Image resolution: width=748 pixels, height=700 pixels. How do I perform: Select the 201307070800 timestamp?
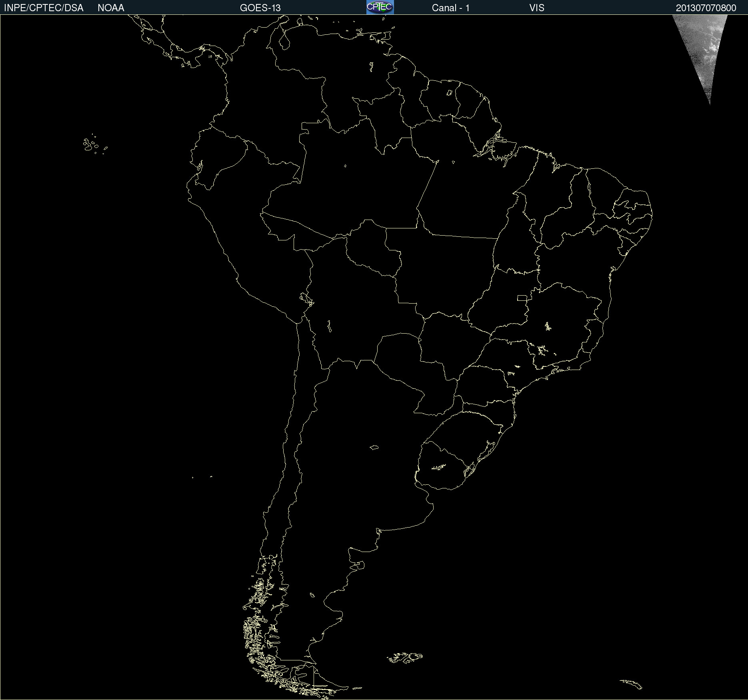(x=706, y=8)
